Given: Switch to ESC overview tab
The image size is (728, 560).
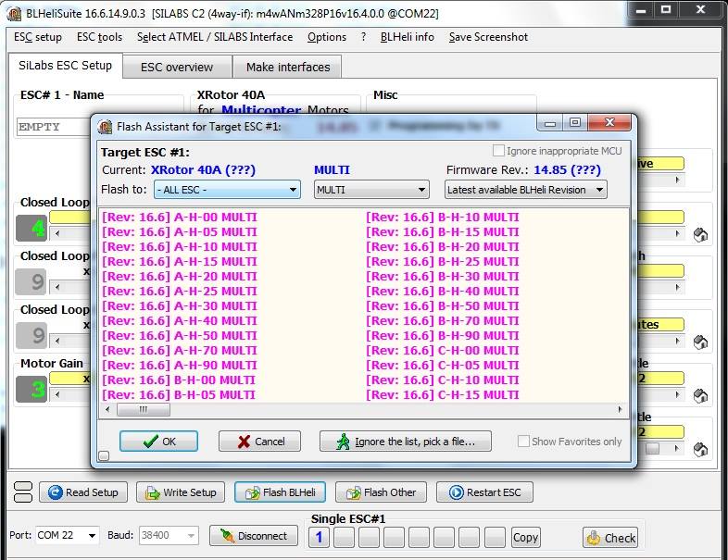Looking at the screenshot, I should tap(177, 68).
